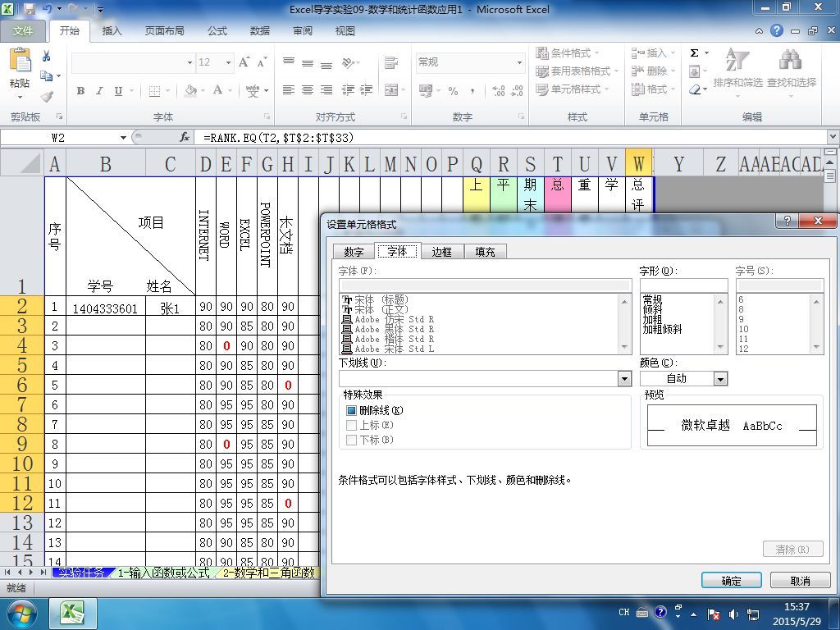Screen dimensions: 840x630
Task: Click the Merge and Center icon
Action: coord(391,90)
